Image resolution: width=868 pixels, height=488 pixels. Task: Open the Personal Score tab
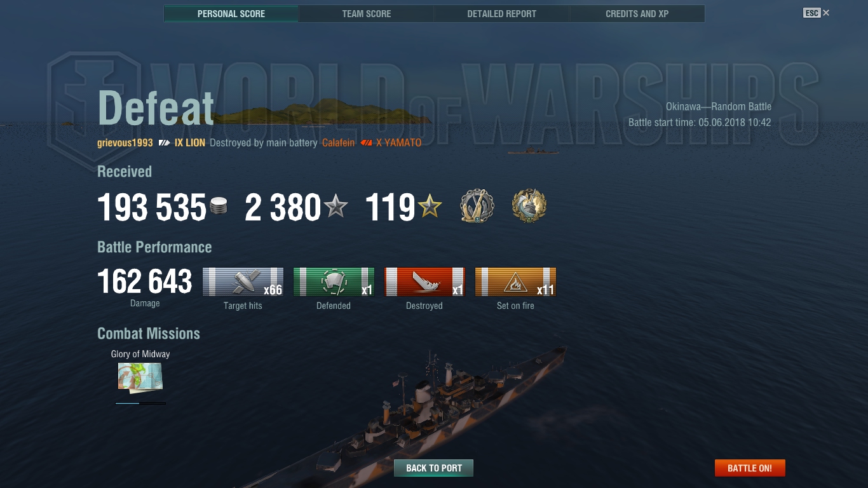pyautogui.click(x=231, y=14)
